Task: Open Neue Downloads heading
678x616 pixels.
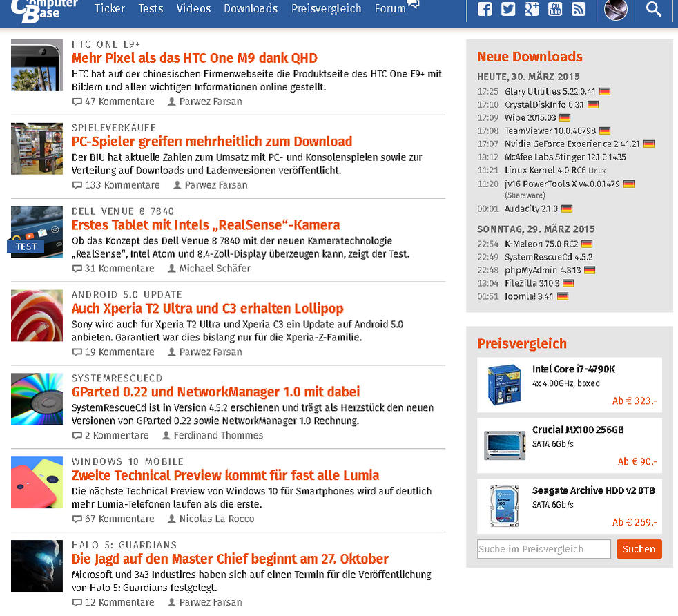Action: coord(530,57)
